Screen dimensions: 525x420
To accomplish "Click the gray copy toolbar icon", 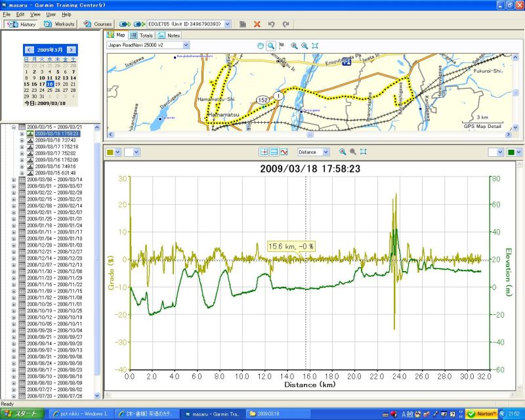I will tap(243, 24).
